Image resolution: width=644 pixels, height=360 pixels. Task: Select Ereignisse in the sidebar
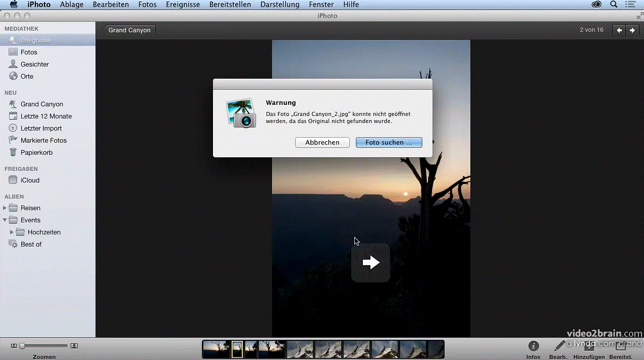[x=47, y=40]
